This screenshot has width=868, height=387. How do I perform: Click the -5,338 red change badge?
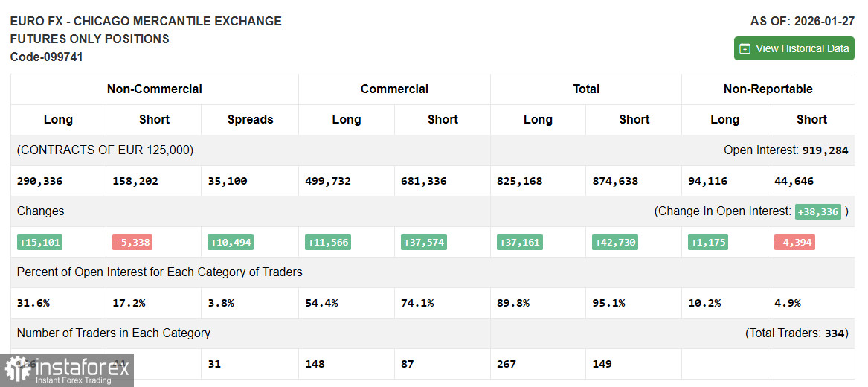point(133,242)
